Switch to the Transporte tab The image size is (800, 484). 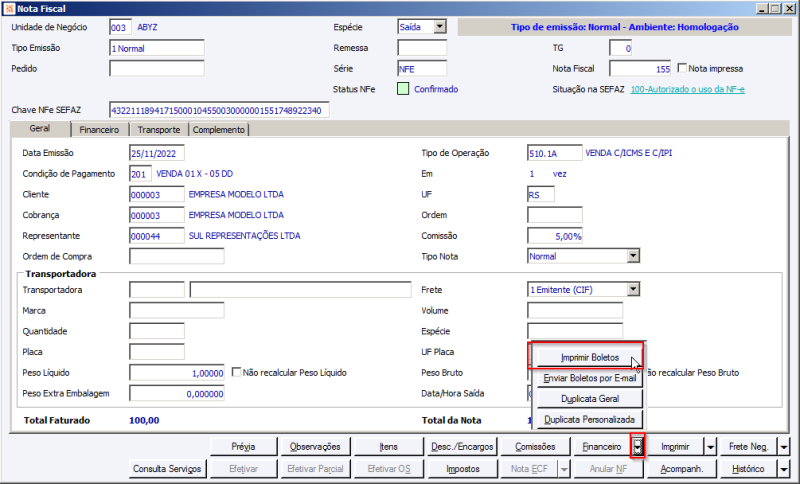[x=159, y=130]
